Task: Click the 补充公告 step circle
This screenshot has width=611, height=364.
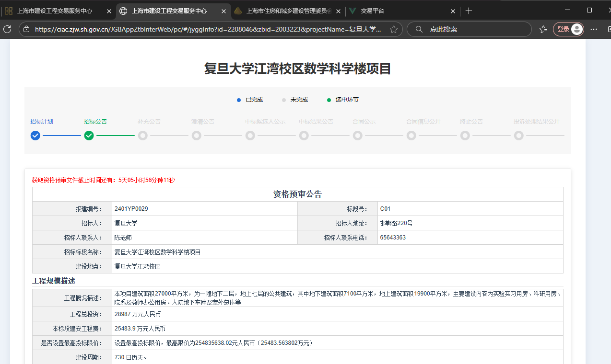Action: click(142, 136)
